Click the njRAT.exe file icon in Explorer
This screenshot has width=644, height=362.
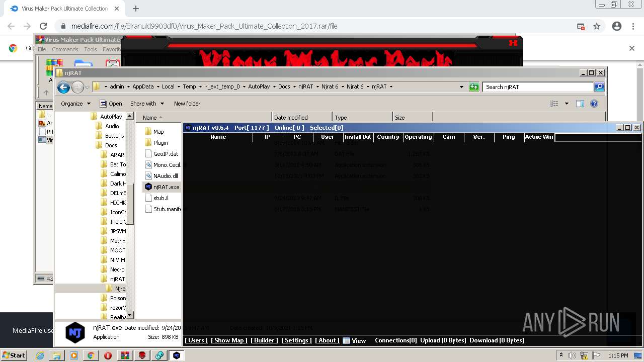pos(148,187)
